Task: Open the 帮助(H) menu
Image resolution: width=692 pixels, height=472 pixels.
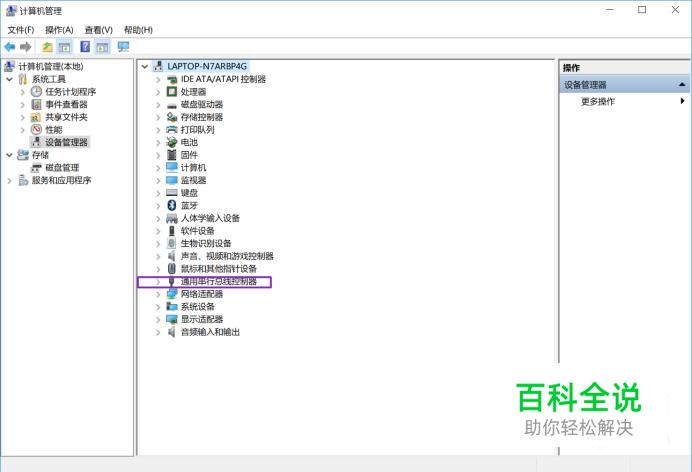Action: (138, 30)
